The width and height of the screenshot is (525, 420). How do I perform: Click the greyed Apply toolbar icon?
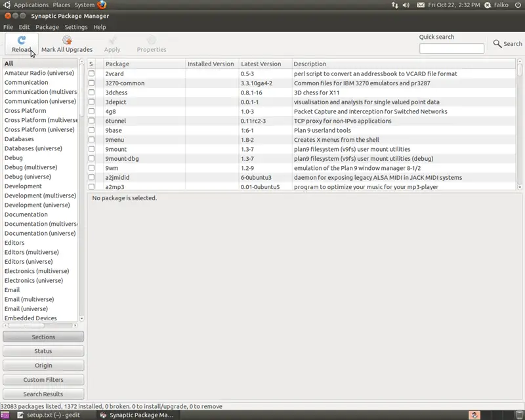tap(112, 44)
